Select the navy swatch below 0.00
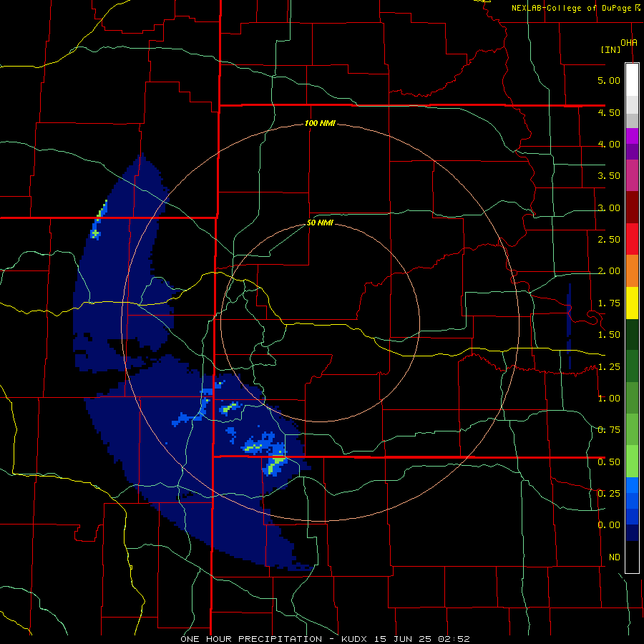 click(x=632, y=533)
